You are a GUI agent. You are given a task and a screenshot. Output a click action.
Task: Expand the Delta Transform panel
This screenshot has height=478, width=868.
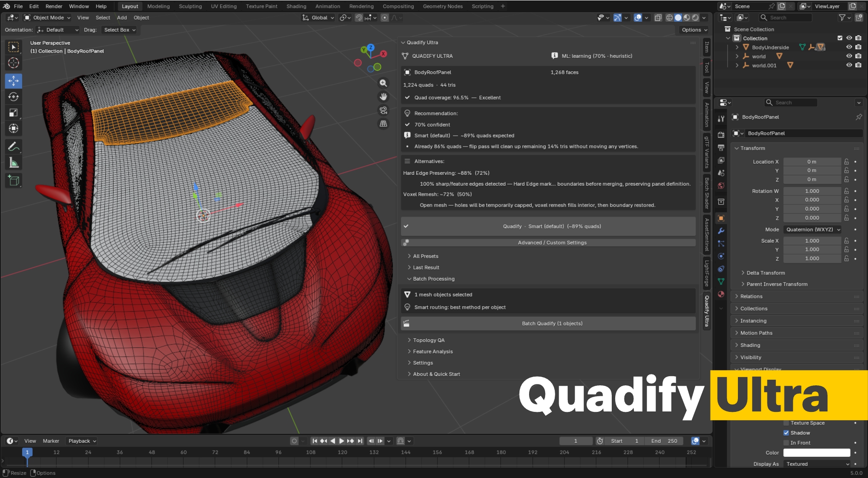point(765,273)
